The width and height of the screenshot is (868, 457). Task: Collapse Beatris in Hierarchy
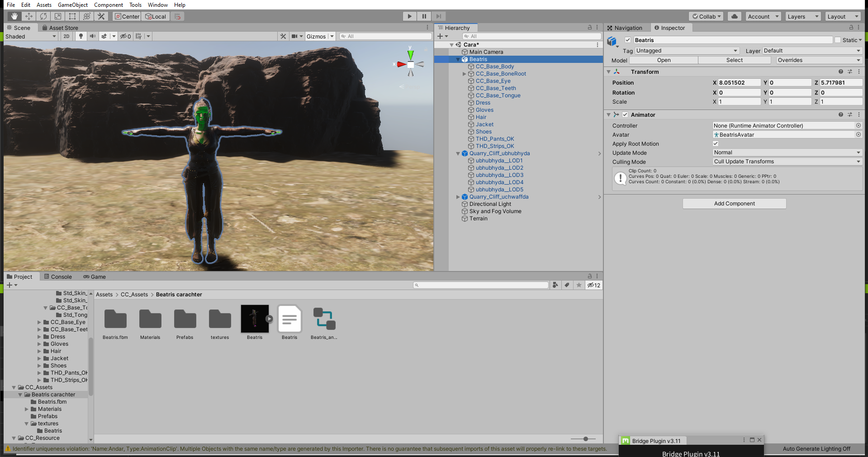(x=458, y=59)
